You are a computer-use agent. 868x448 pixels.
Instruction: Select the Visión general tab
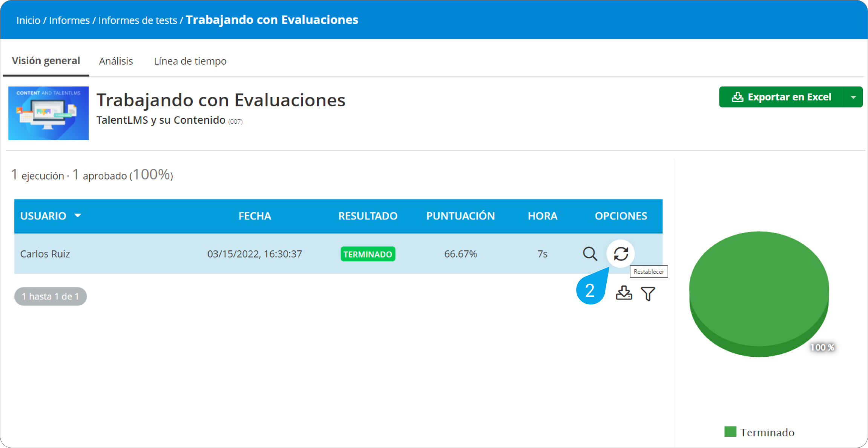tap(46, 61)
